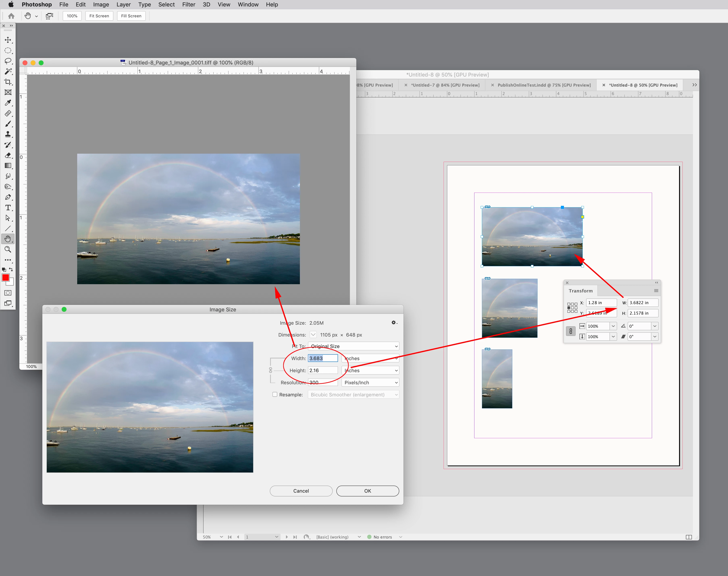The image size is (728, 576).
Task: Switch to PublishOnlineTest.indd tab
Action: (x=544, y=85)
